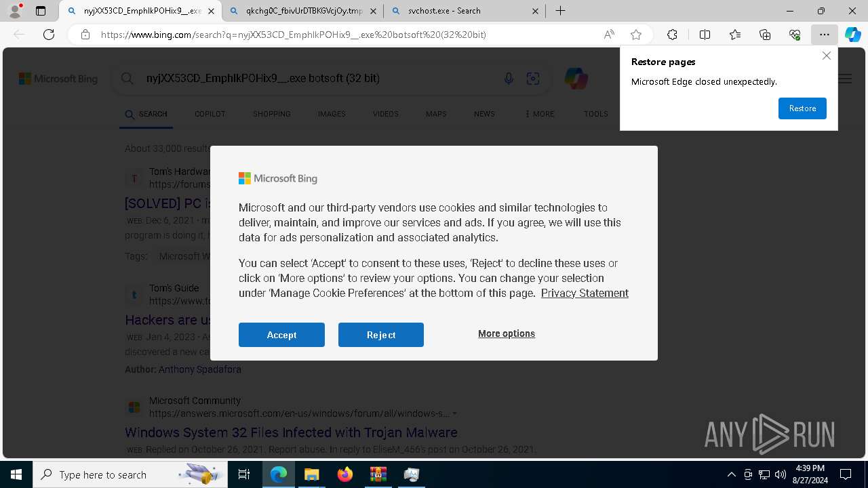Select the NEWS search tab

[484, 114]
